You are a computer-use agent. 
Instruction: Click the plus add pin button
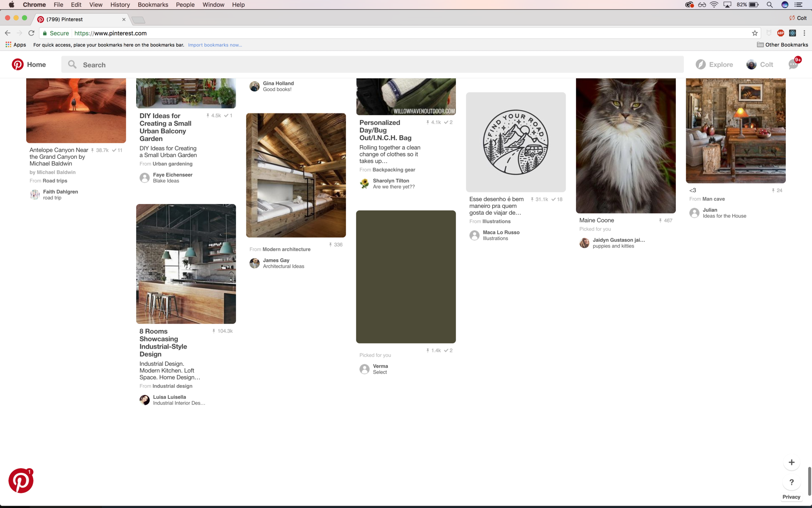791,462
